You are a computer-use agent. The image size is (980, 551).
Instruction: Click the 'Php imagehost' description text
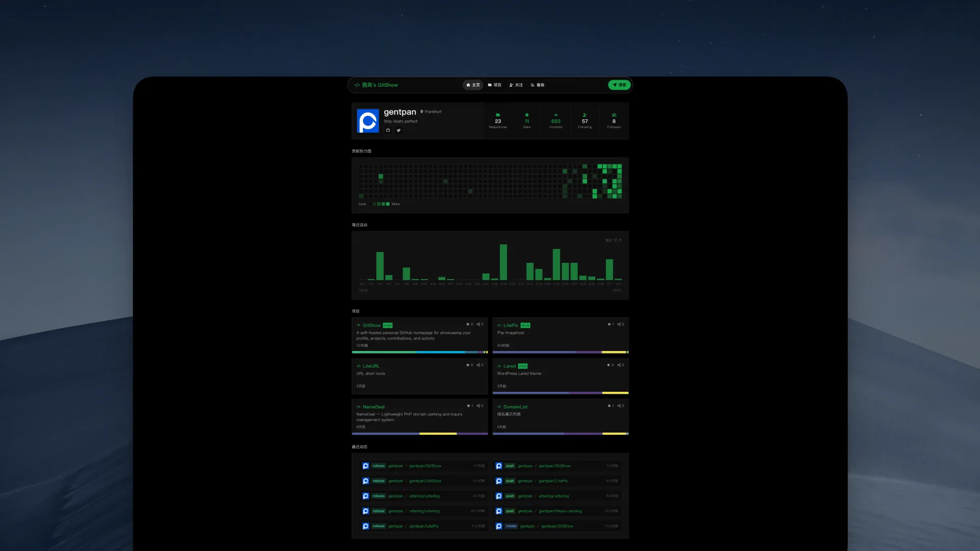click(x=510, y=333)
